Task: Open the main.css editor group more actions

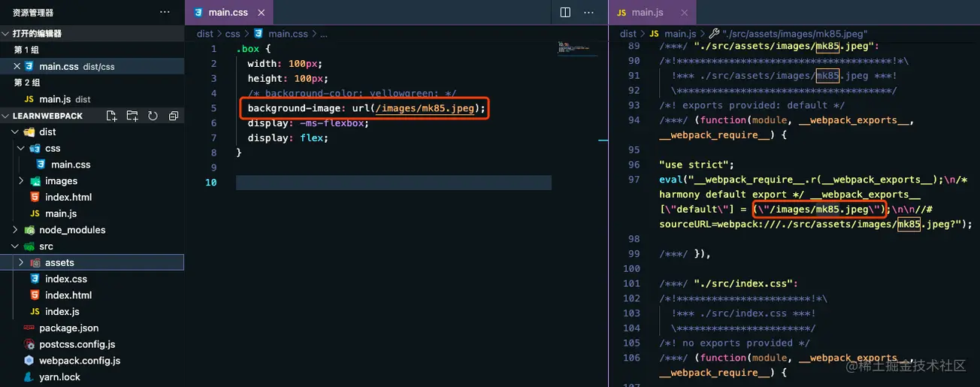Action: (x=588, y=13)
